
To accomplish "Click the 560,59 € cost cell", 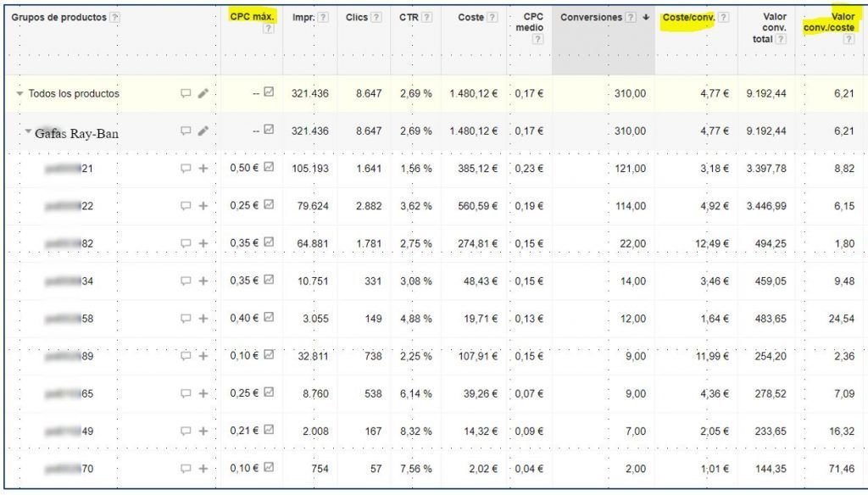I will [477, 206].
